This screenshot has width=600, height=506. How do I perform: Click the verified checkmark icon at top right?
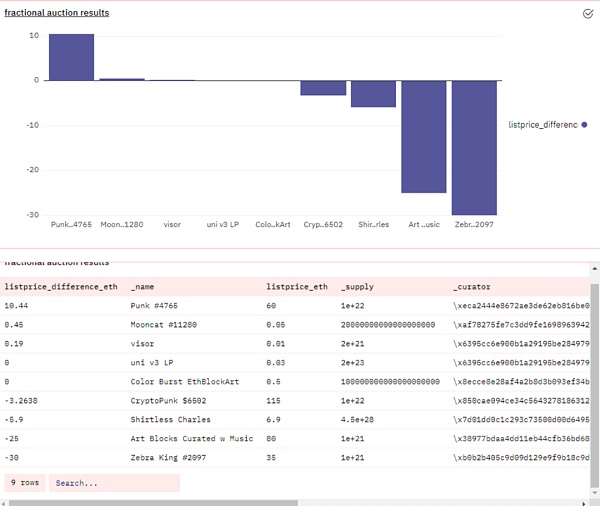pos(588,14)
